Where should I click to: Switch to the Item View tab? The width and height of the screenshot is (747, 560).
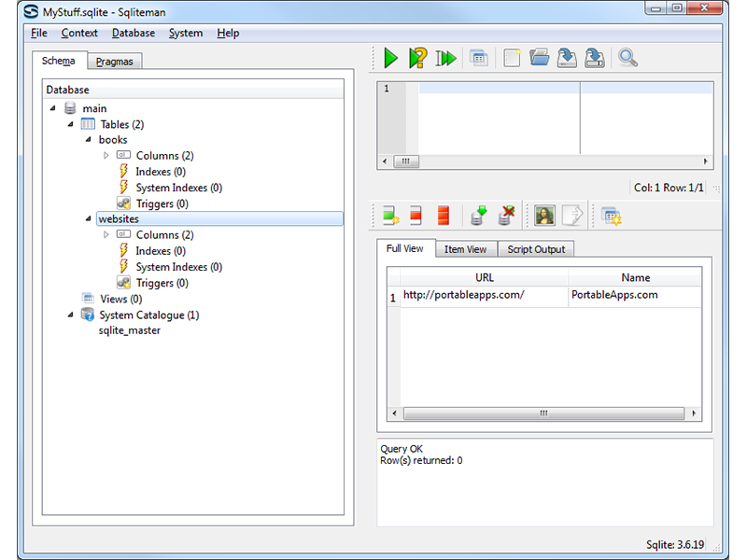[465, 249]
